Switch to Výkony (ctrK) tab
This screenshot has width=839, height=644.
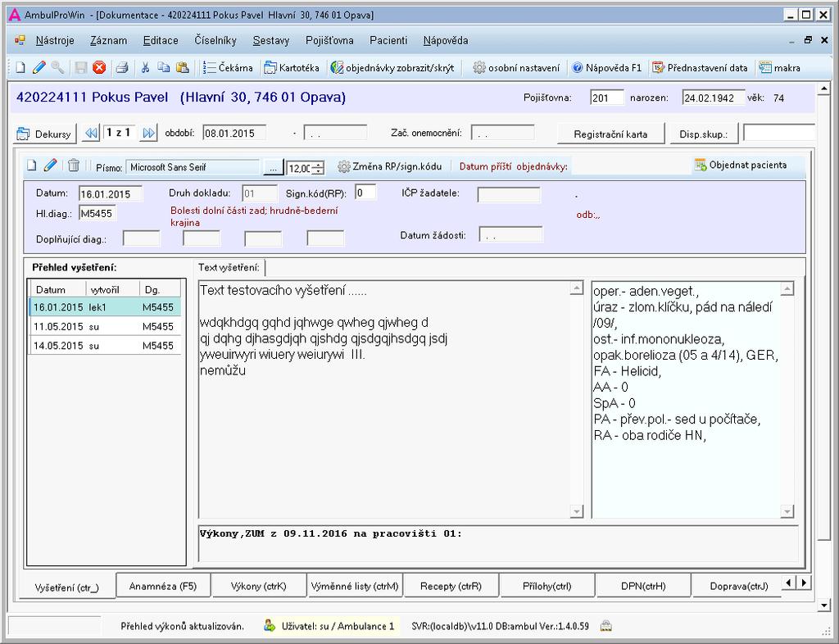tap(258, 586)
